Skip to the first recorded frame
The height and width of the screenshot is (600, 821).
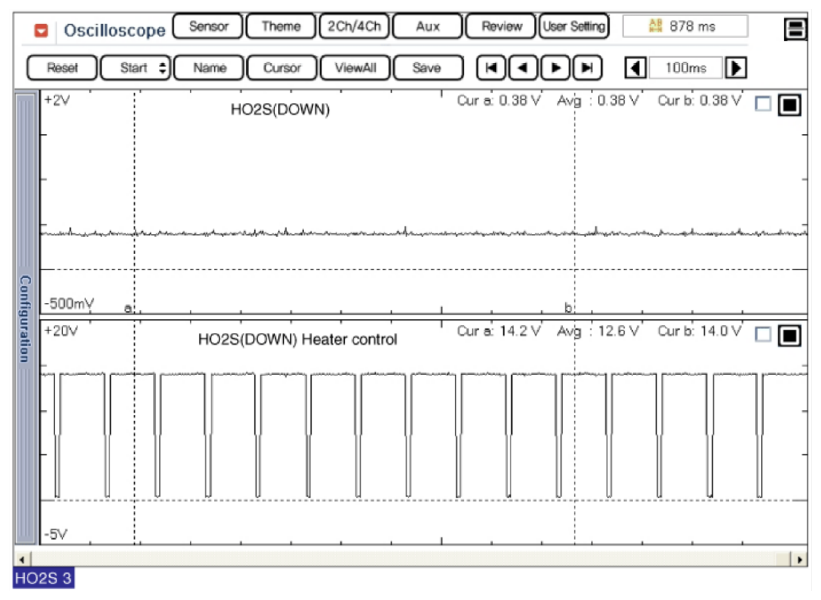coord(491,68)
